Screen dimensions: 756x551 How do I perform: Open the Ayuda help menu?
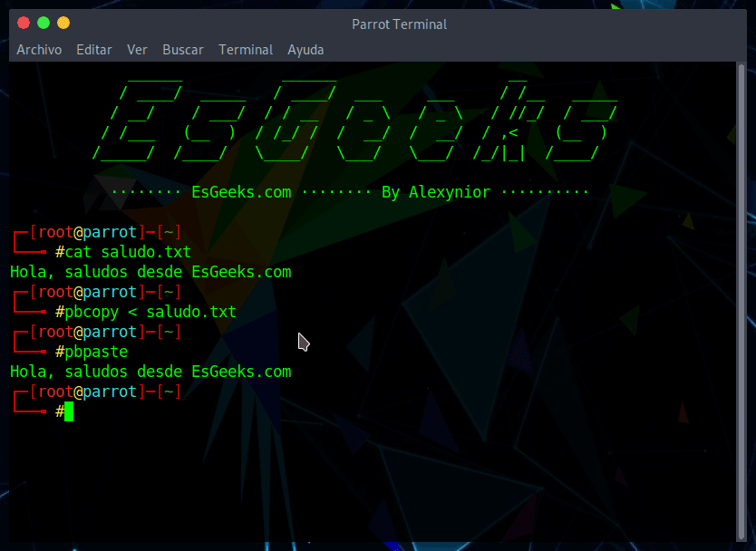coord(305,50)
